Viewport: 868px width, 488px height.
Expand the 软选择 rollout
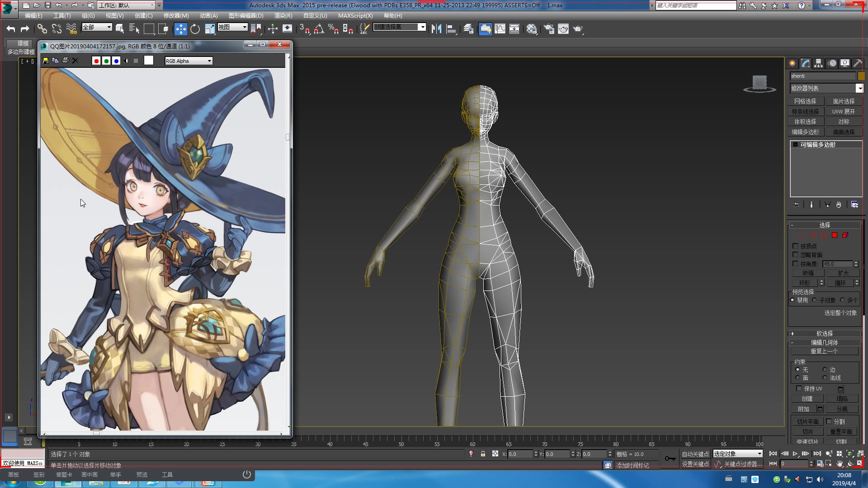pyautogui.click(x=825, y=333)
